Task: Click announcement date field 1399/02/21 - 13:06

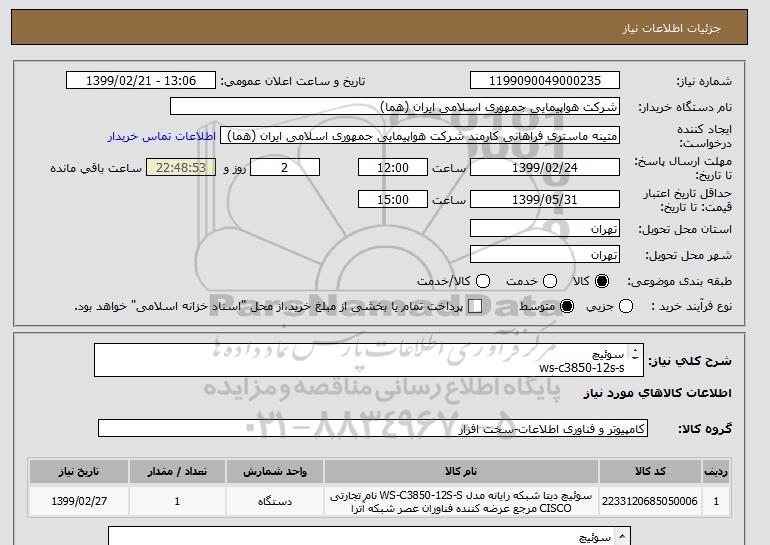Action: tap(141, 81)
